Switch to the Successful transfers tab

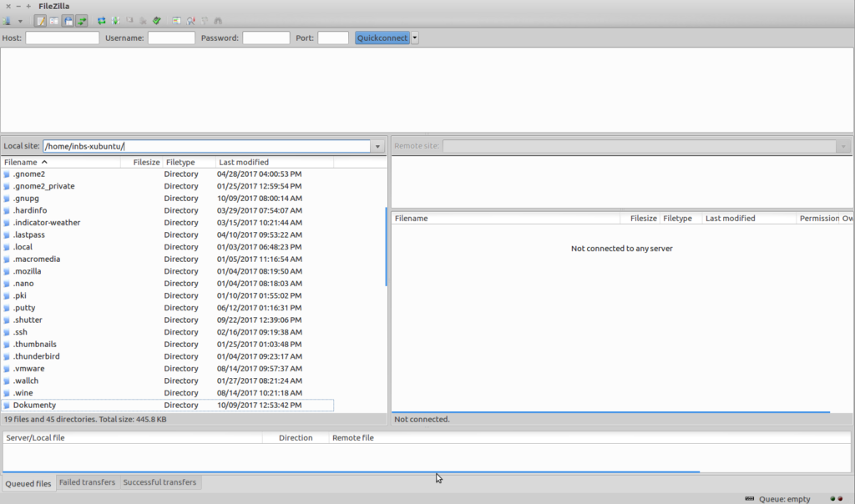(x=159, y=482)
